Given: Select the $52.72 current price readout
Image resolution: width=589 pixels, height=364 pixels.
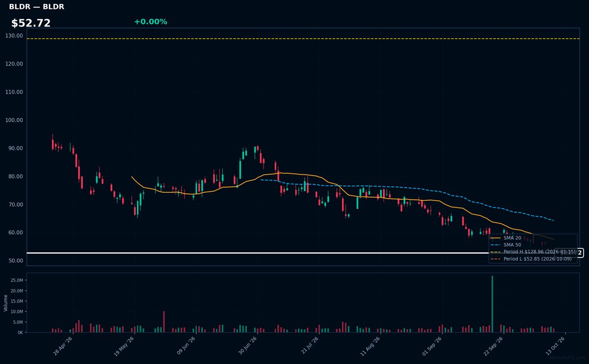Looking at the screenshot, I should [x=31, y=23].
